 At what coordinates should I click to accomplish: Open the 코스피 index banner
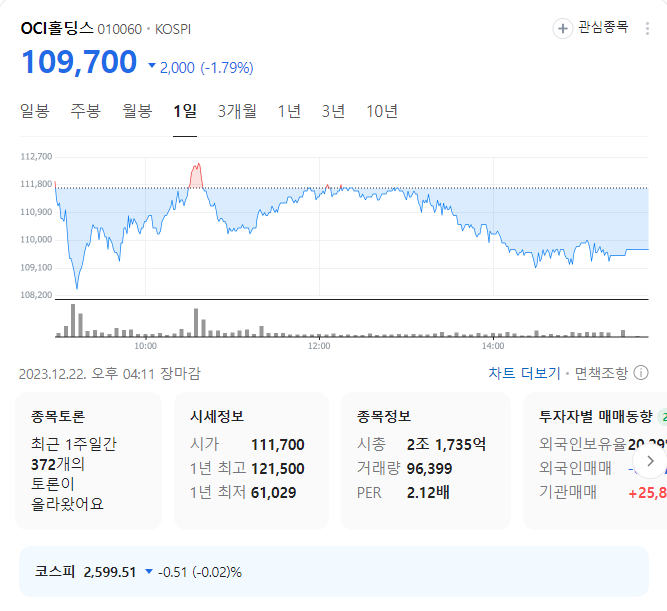coord(334,571)
